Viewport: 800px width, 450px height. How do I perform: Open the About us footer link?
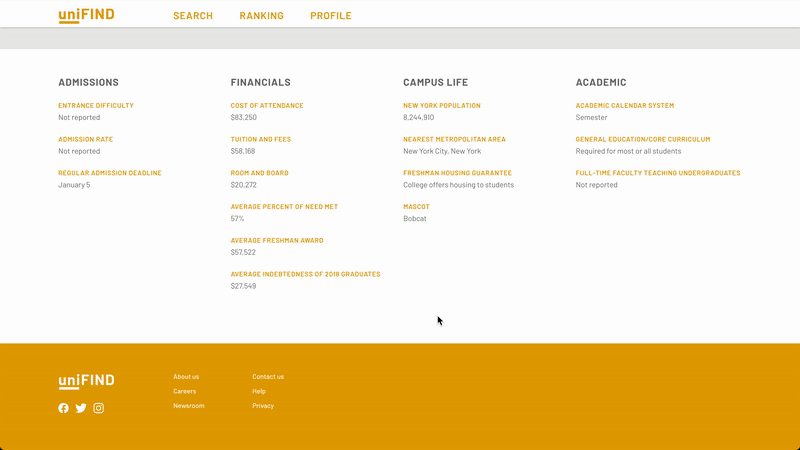(186, 377)
